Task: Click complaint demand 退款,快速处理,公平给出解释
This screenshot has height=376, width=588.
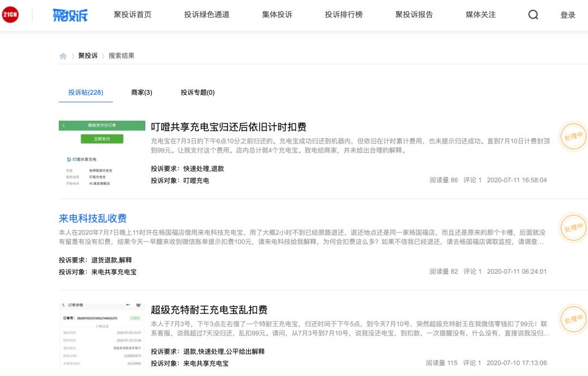Action: 224,352
